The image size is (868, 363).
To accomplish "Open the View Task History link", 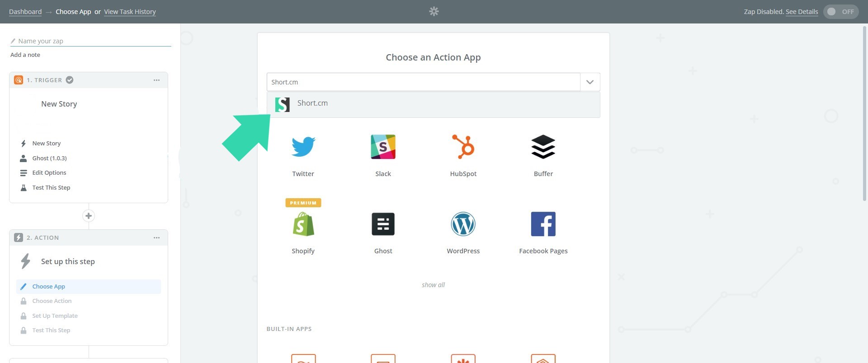I will coord(130,12).
